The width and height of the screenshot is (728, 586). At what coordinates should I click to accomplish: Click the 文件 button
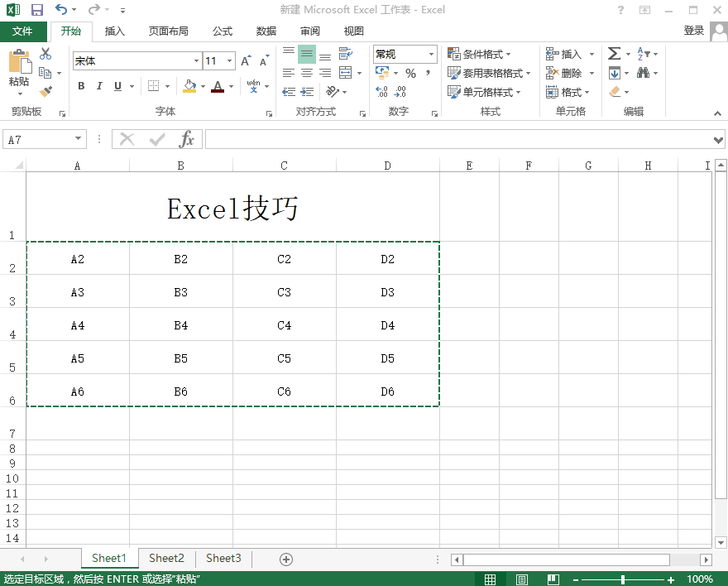23,31
